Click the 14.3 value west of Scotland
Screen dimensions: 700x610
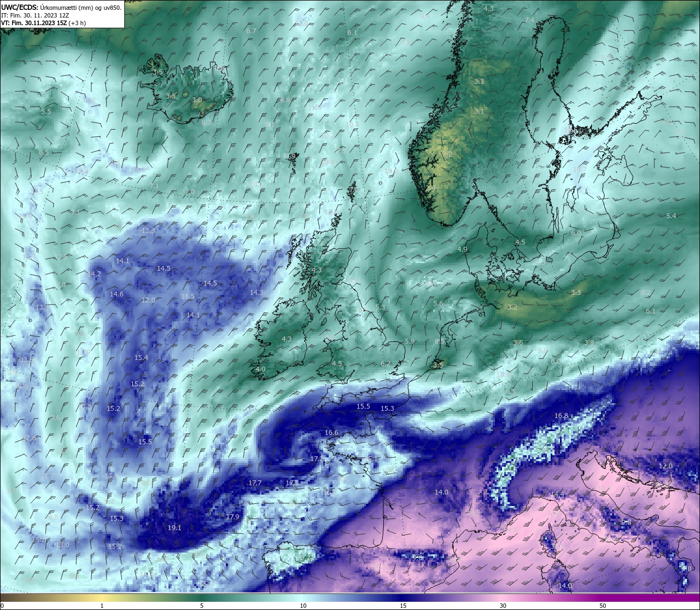click(x=256, y=293)
